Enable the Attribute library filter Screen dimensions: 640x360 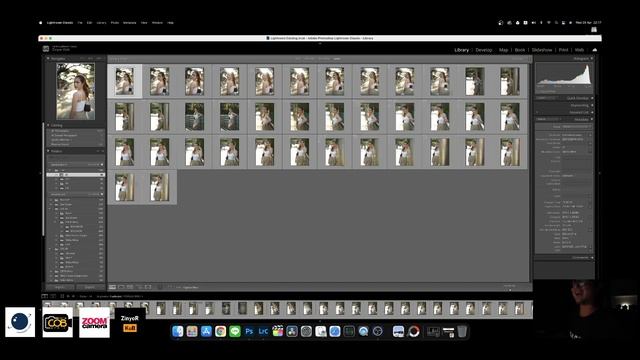tap(310, 59)
